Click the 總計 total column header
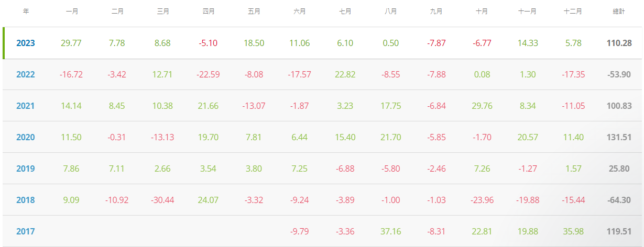 coord(619,11)
